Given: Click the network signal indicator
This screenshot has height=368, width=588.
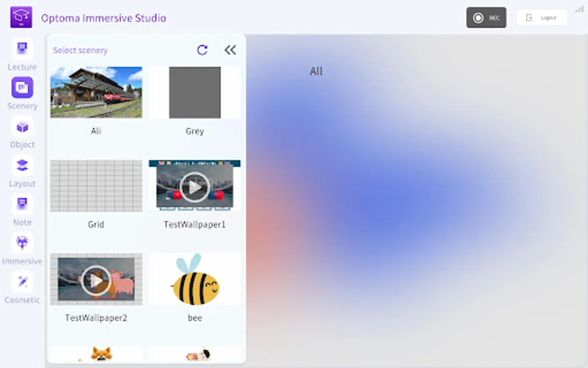Looking at the screenshot, I should 579,10.
